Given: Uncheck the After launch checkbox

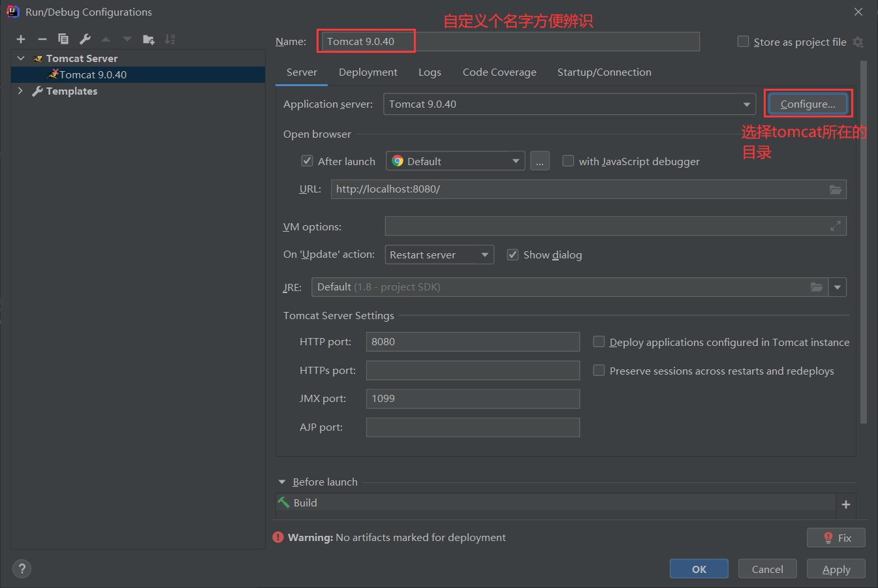Looking at the screenshot, I should click(x=307, y=161).
